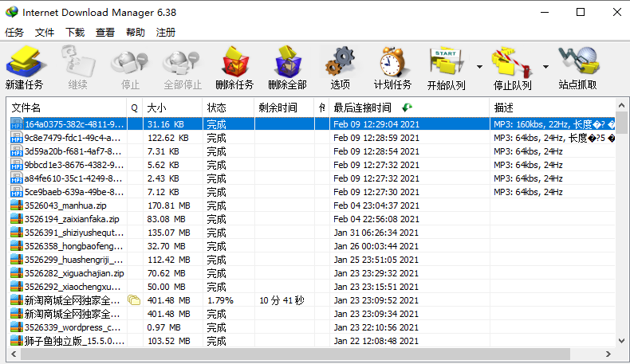
Task: Click archive icon of 狮子鱼独立版_15.5.0 file
Action: 17,341
